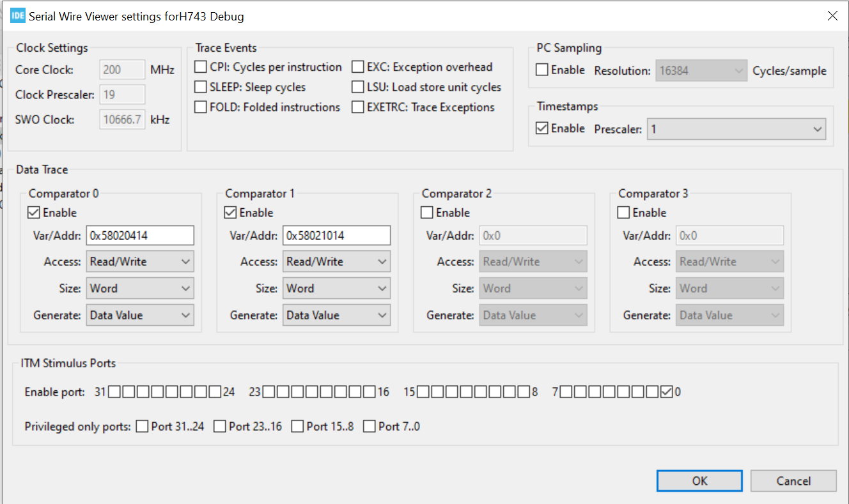Click the Cancel button
Viewport: 849px width, 504px height.
[793, 480]
